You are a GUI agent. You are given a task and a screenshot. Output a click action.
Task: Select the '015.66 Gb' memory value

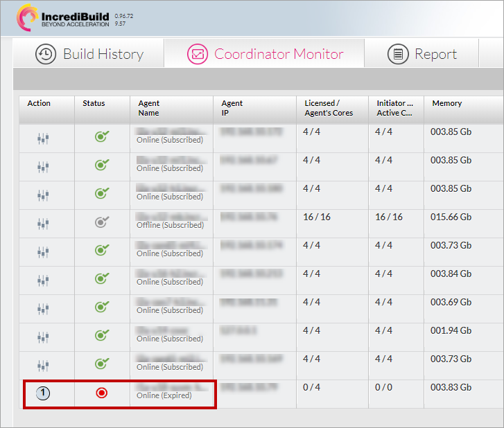[x=451, y=217]
